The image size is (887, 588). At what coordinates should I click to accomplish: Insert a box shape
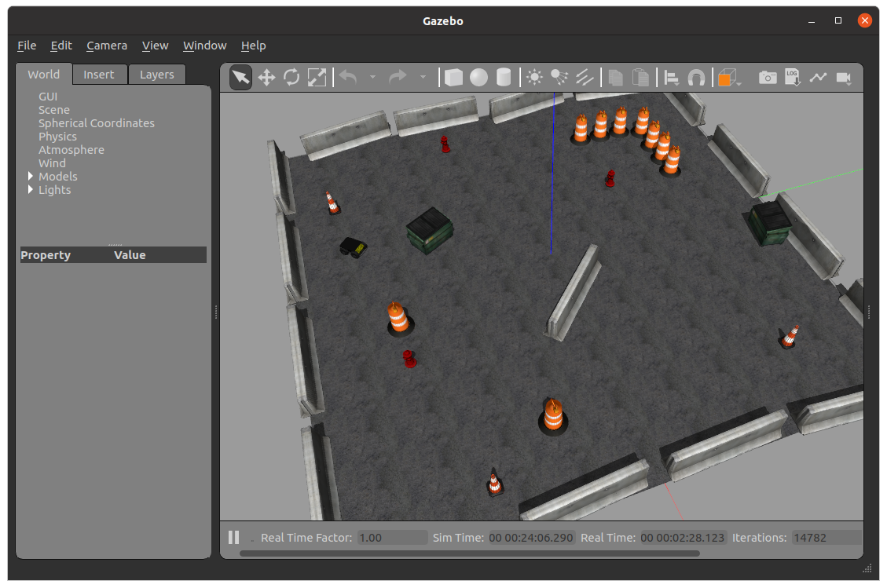pyautogui.click(x=453, y=78)
